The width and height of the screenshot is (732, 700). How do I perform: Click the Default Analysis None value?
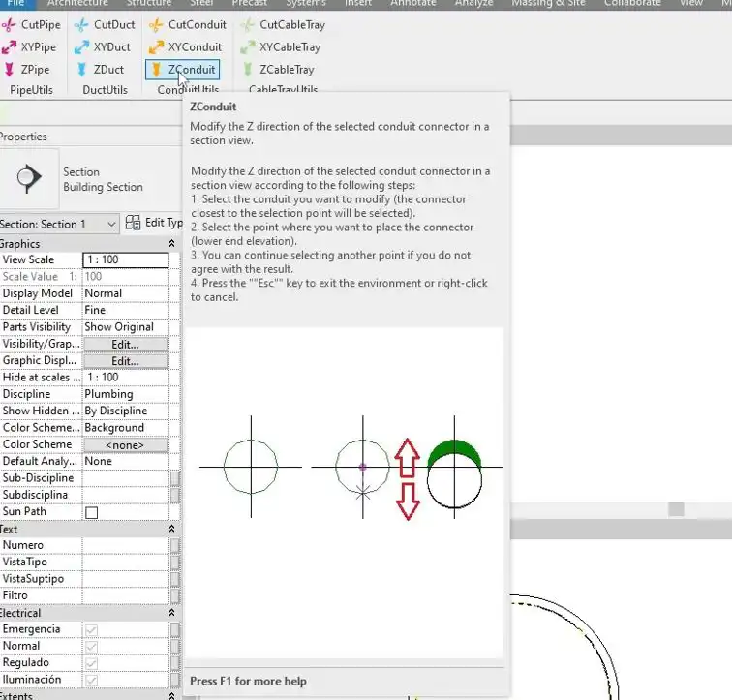pyautogui.click(x=126, y=461)
